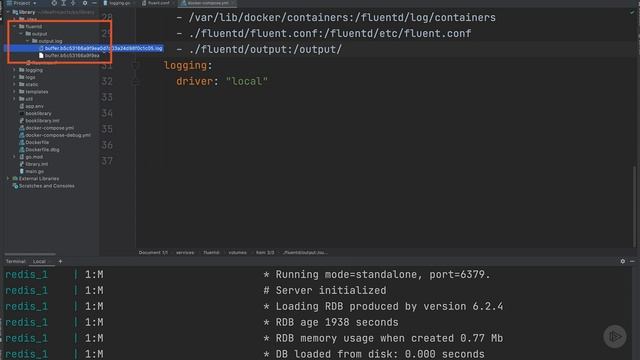Expand the logs folder

(x=15, y=77)
